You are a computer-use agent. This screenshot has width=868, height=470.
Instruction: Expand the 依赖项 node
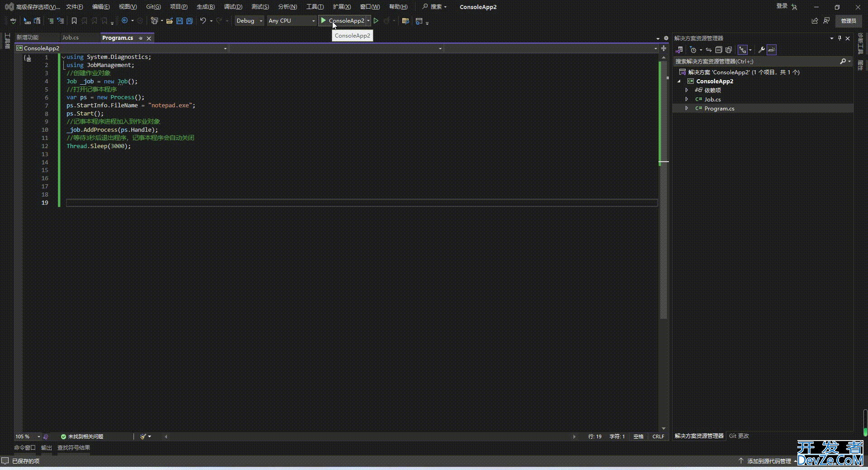click(687, 90)
